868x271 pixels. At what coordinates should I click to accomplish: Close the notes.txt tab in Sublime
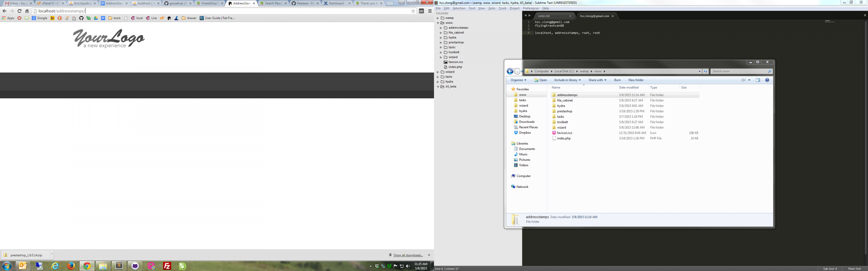[570, 16]
